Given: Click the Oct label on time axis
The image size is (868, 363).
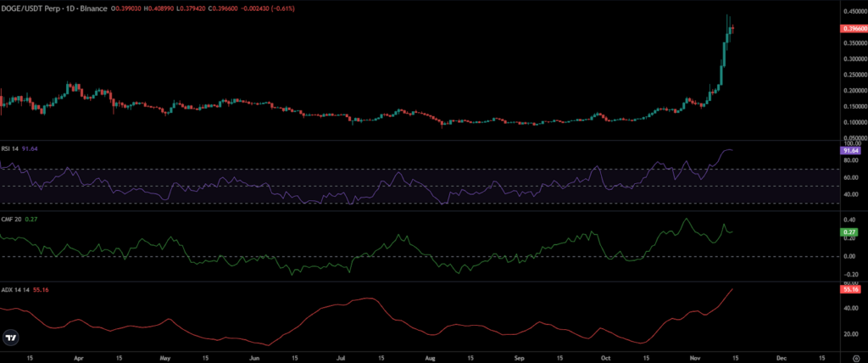Looking at the screenshot, I should 606,358.
